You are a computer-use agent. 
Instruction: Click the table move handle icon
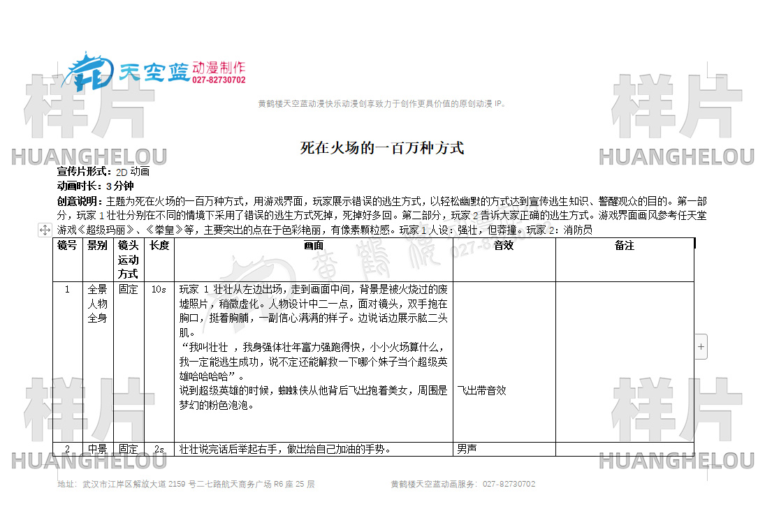tap(45, 230)
